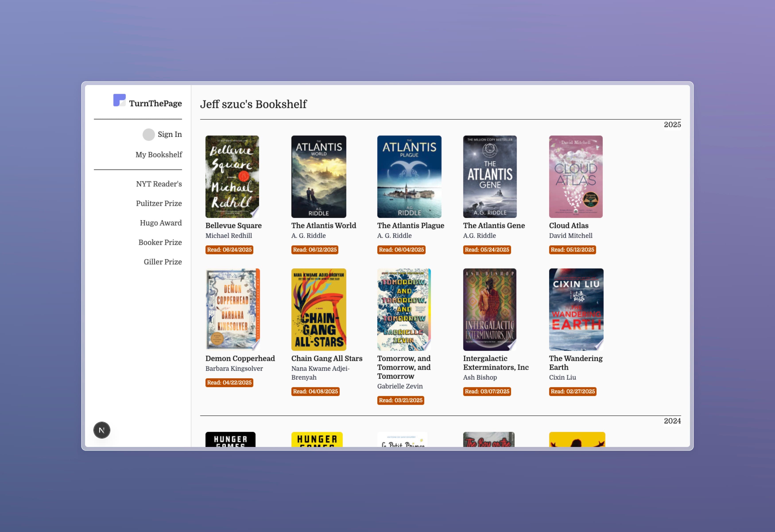Click the 2024 year heading
This screenshot has height=532, width=775.
[672, 421]
